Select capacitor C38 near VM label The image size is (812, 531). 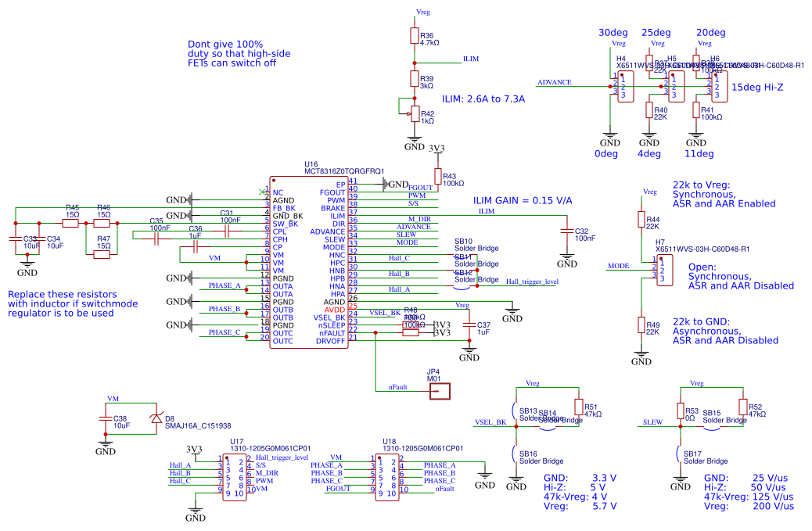(106, 419)
